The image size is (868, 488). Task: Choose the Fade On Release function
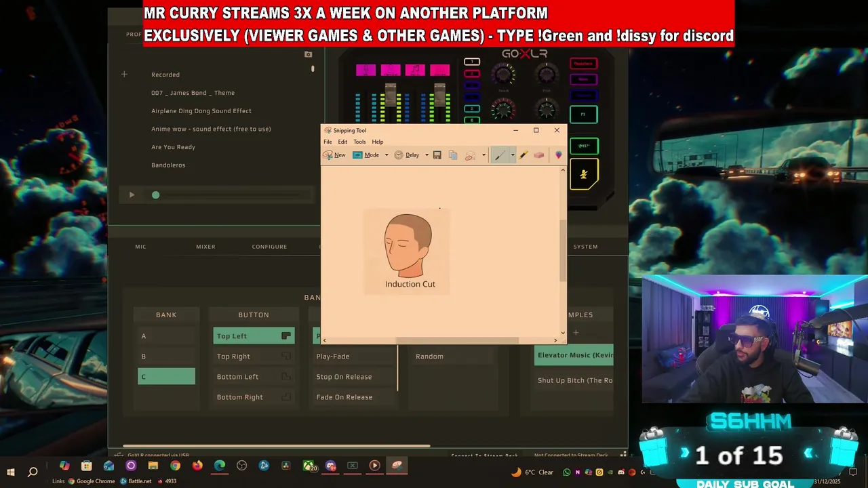click(x=353, y=397)
